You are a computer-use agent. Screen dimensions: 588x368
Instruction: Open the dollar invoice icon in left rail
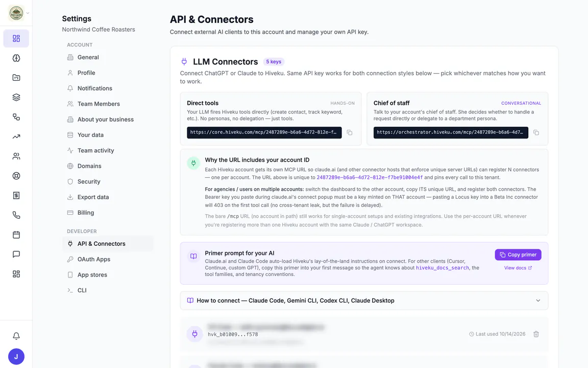(x=16, y=195)
